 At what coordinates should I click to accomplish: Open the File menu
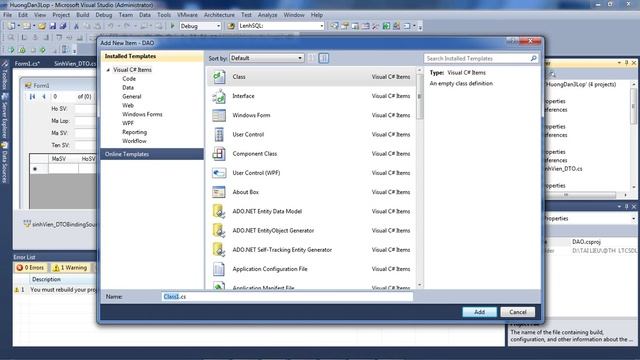coord(7,15)
